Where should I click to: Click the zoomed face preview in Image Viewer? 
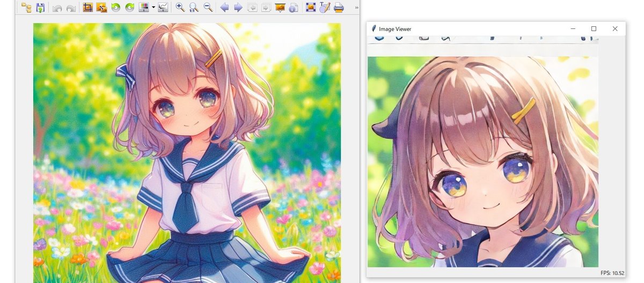point(483,162)
